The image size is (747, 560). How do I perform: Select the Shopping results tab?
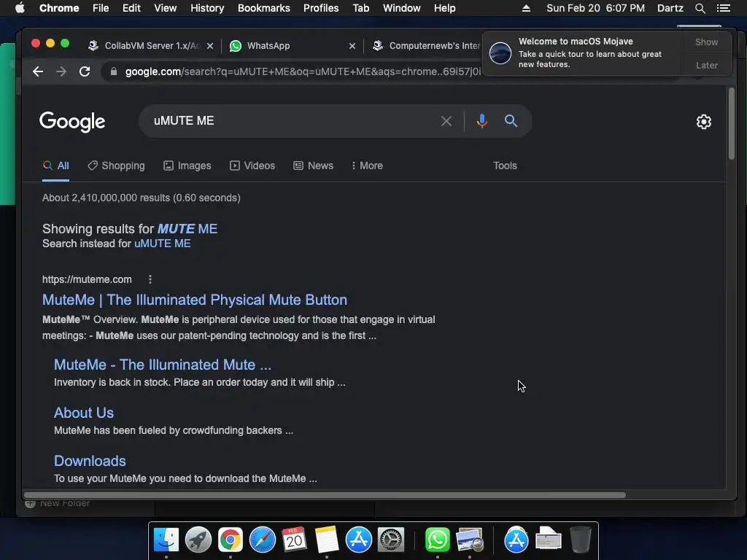(x=116, y=166)
